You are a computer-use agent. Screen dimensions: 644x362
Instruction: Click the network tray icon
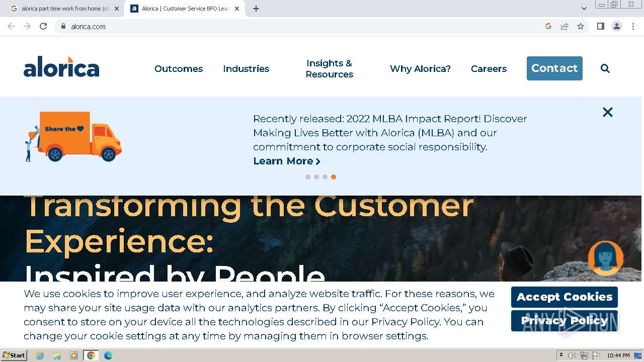(584, 355)
